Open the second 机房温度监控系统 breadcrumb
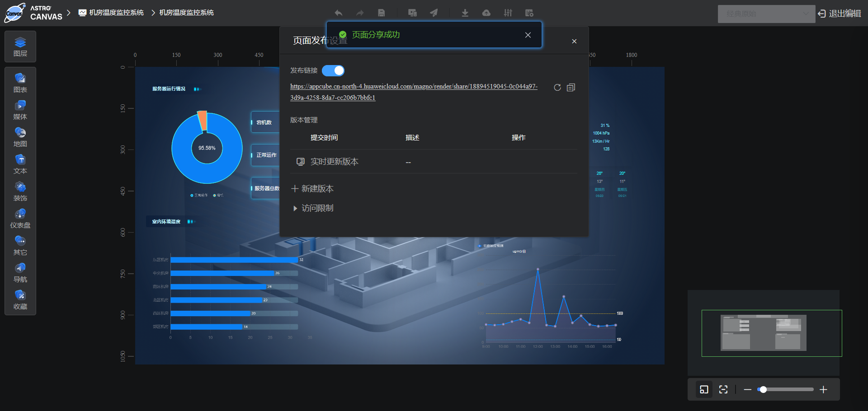 pos(187,13)
